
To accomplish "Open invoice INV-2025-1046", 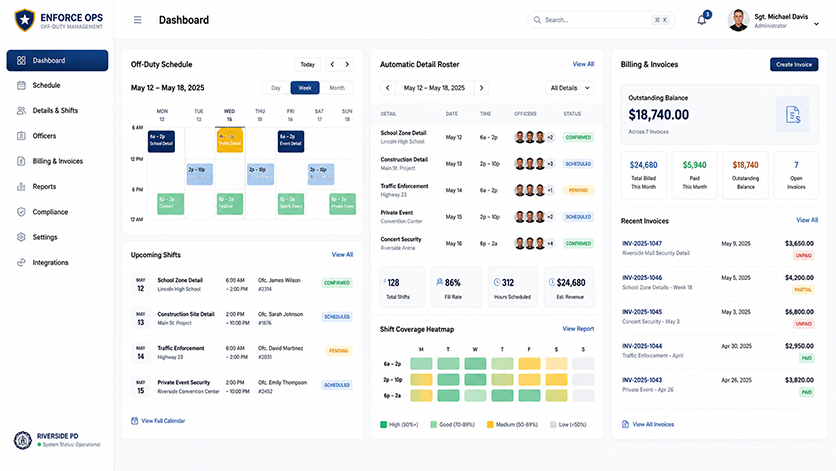I will click(x=642, y=277).
